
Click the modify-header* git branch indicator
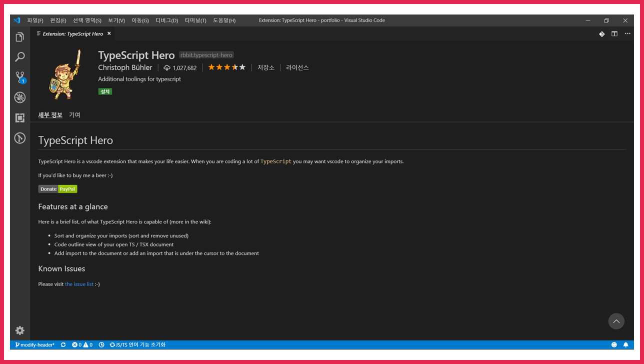[x=34, y=345]
